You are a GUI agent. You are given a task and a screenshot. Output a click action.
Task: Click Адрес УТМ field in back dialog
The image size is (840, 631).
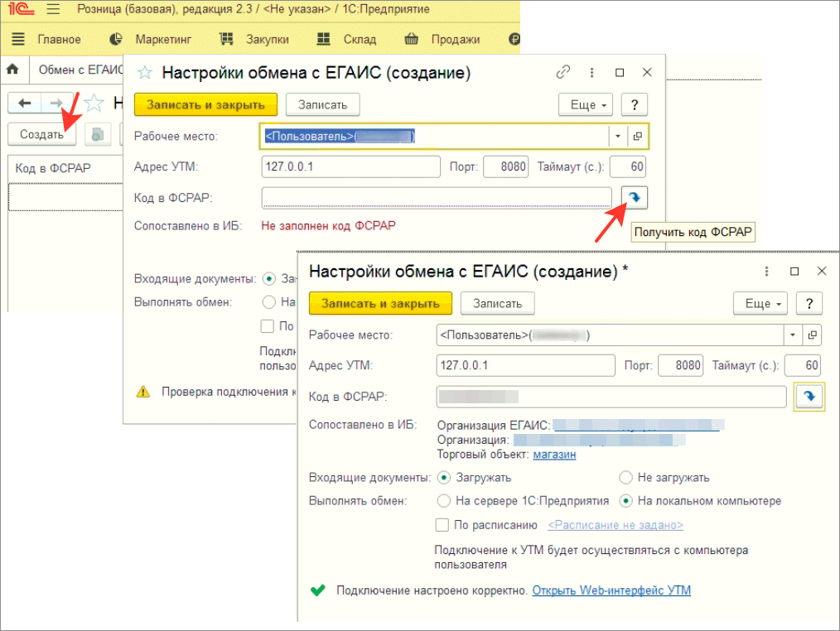[x=351, y=166]
